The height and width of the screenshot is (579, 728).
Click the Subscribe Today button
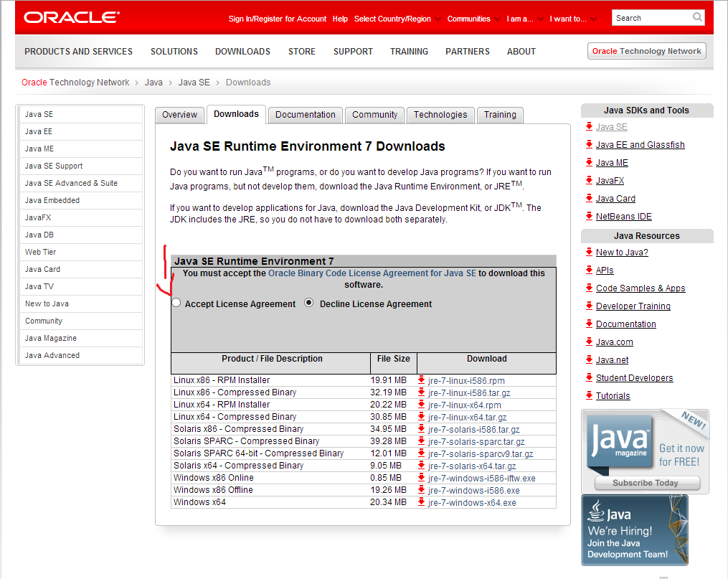pyautogui.click(x=647, y=483)
